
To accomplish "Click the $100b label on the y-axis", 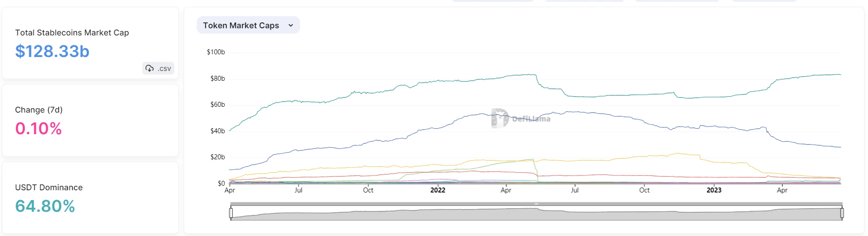I will pos(216,52).
